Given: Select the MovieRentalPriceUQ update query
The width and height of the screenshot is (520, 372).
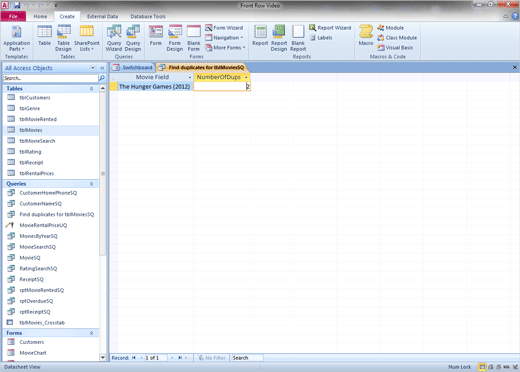Looking at the screenshot, I should [x=51, y=225].
